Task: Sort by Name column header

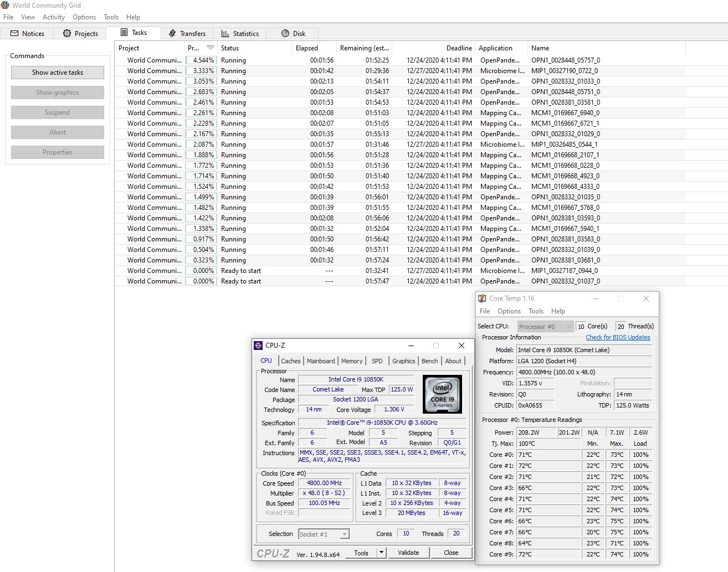Action: pos(607,48)
